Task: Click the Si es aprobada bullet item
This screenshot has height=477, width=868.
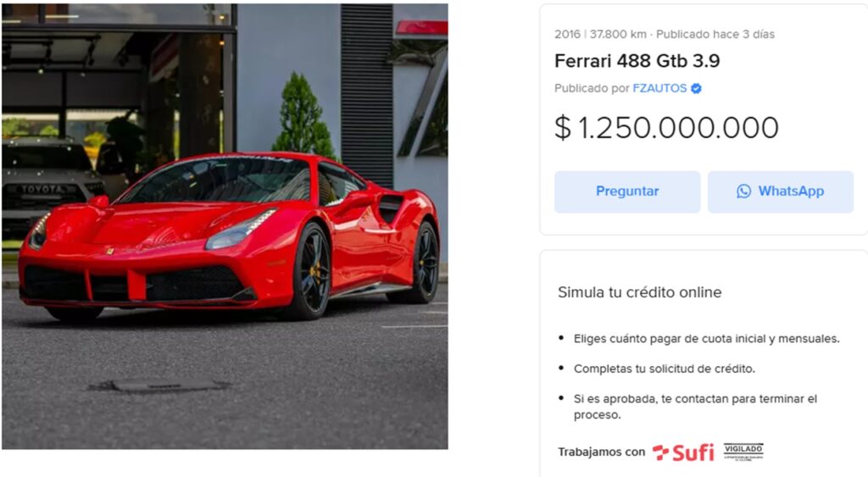Action: [695, 406]
